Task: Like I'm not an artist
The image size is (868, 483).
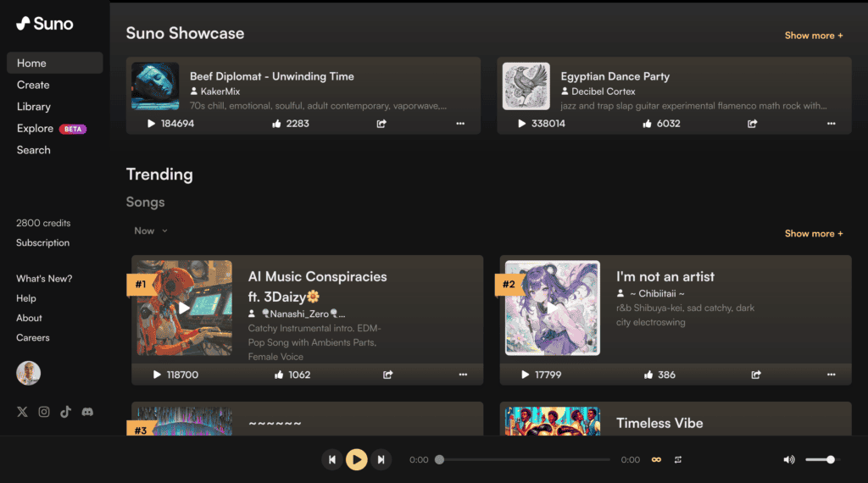Action: click(648, 375)
